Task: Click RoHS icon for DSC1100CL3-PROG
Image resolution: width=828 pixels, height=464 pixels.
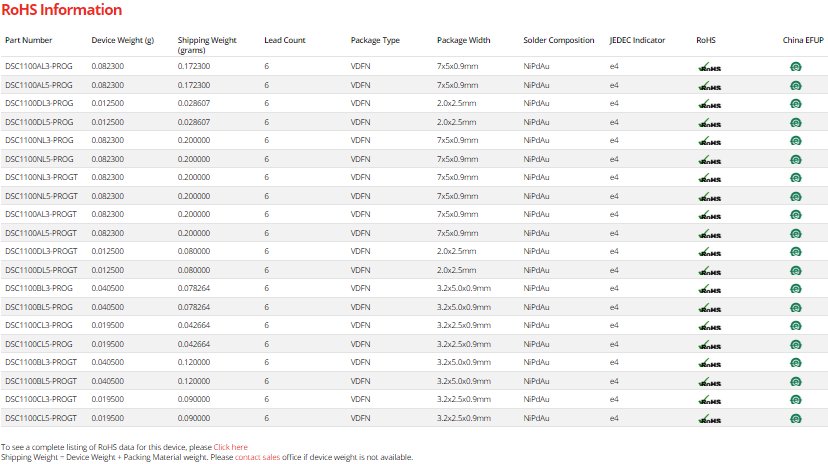Action: [x=710, y=325]
